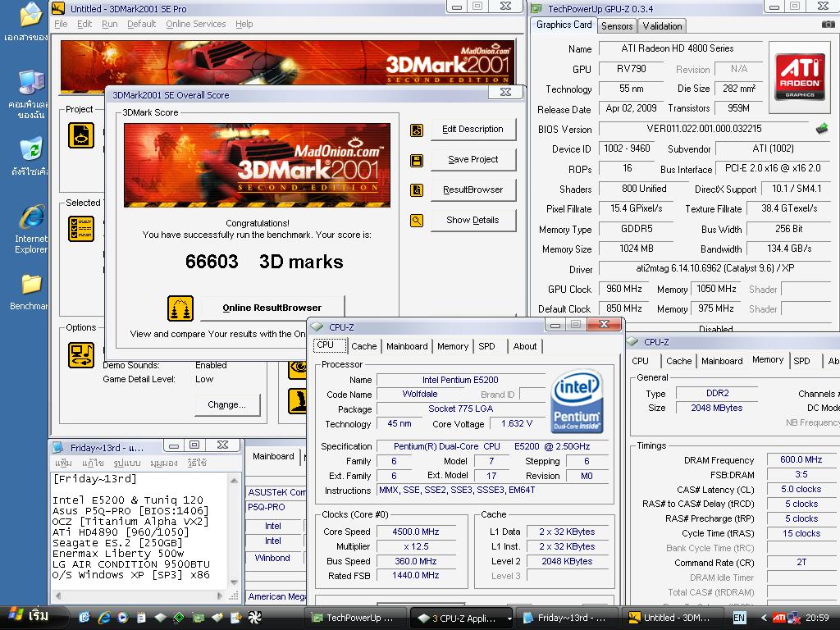Screen dimensions: 840x630
Task: Switch to SPD tab in front CPU-Z
Action: [x=487, y=347]
